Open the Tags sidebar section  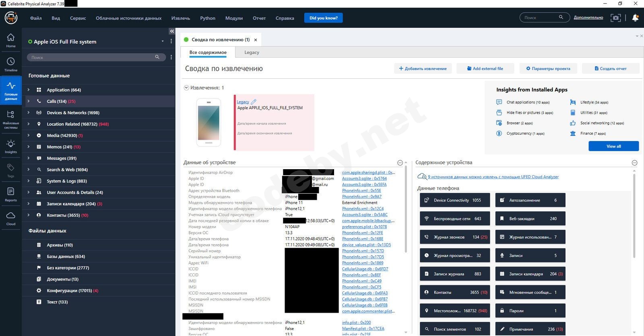11,170
